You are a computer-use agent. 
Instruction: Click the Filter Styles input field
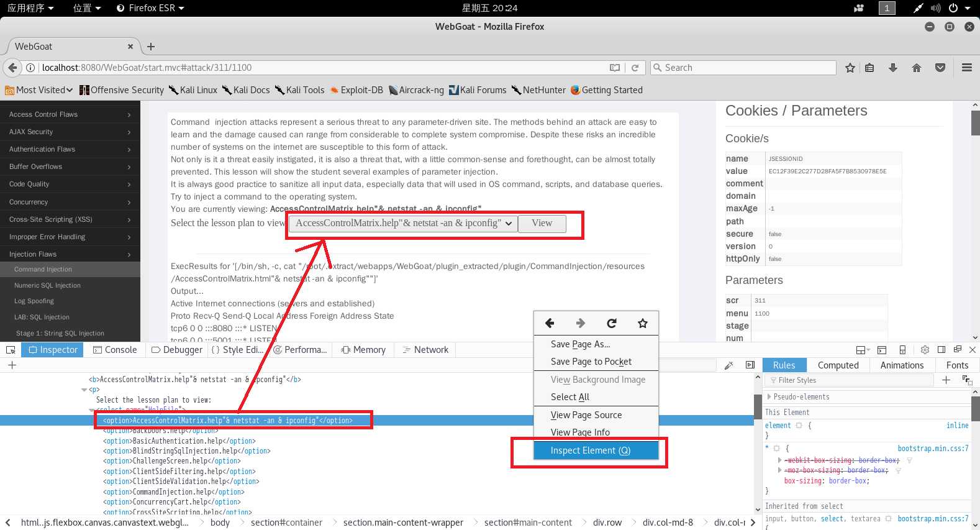point(849,380)
